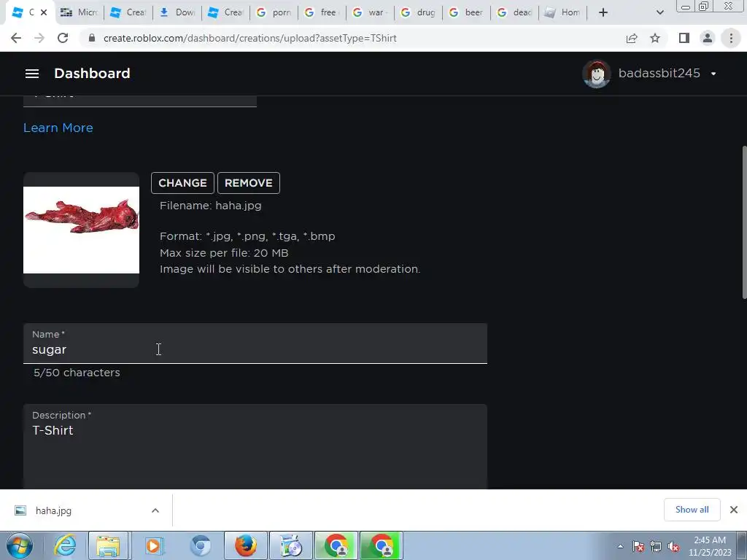View site info lock icon
The image size is (747, 560).
92,38
